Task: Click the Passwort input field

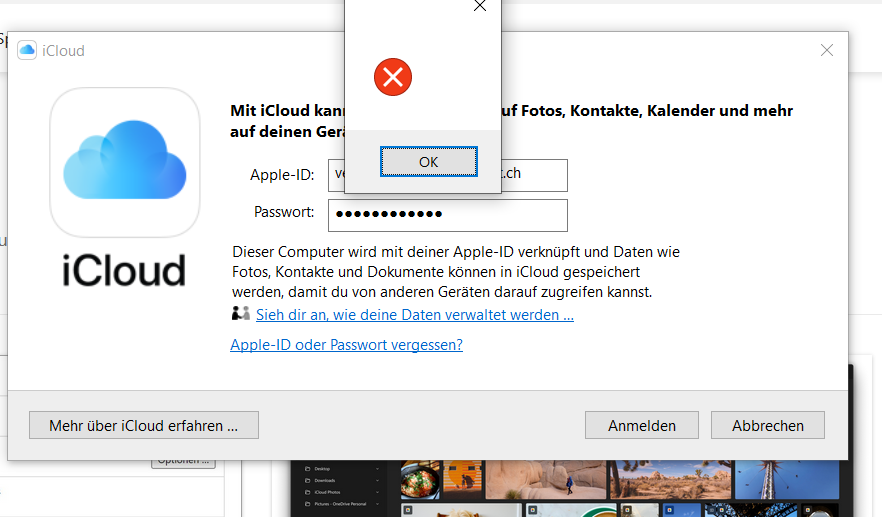Action: tap(448, 215)
